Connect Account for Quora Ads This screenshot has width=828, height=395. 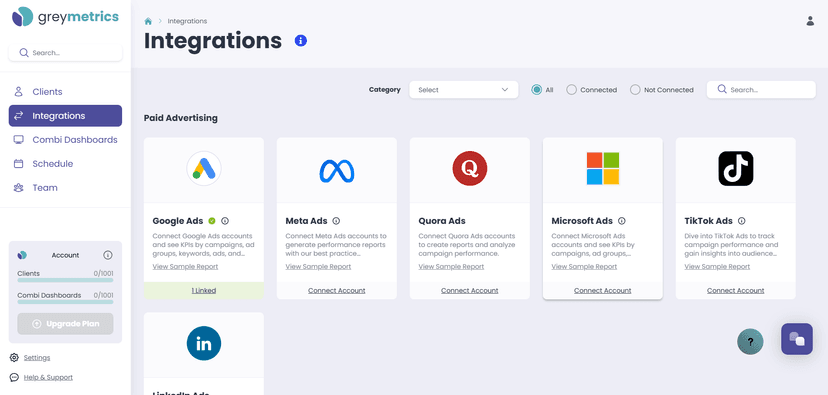pyautogui.click(x=469, y=290)
